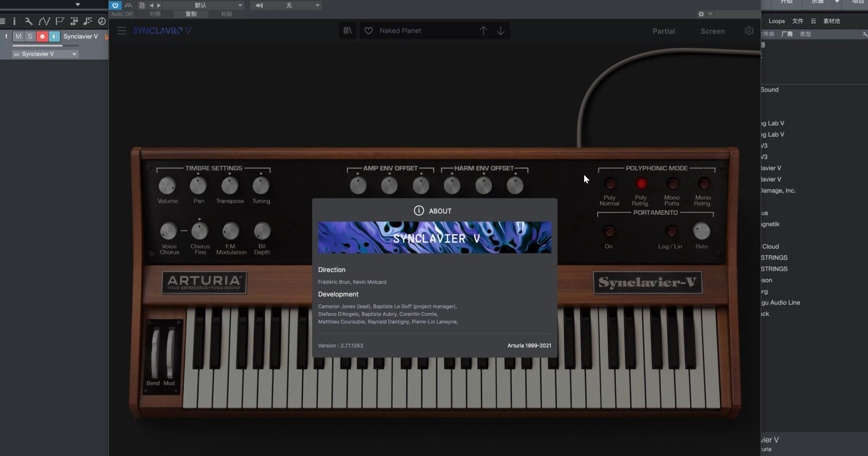This screenshot has height=456, width=868.
Task: Switch to the Partial view tab
Action: tap(663, 31)
